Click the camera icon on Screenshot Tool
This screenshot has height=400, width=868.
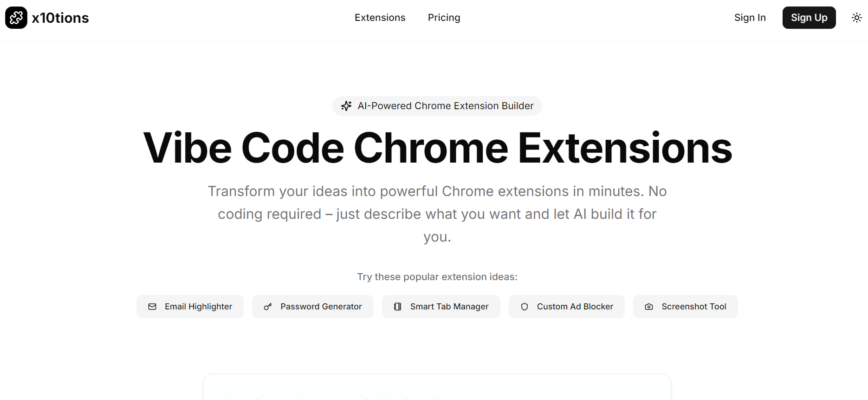coord(649,307)
